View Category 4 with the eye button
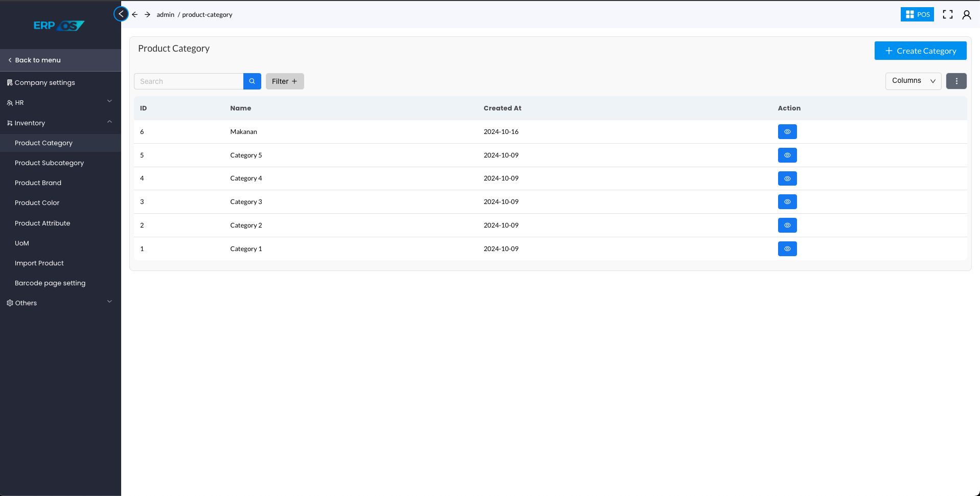The image size is (980, 496). click(x=787, y=178)
